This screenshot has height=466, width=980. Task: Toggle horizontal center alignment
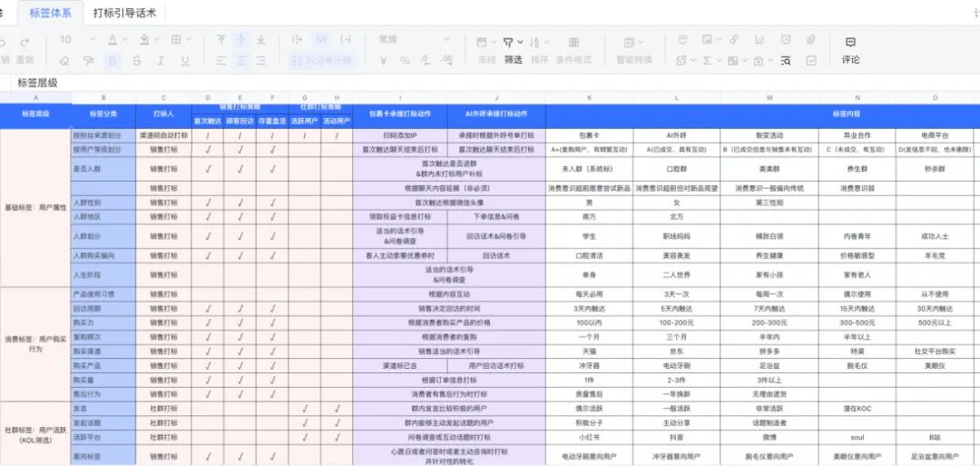click(241, 61)
